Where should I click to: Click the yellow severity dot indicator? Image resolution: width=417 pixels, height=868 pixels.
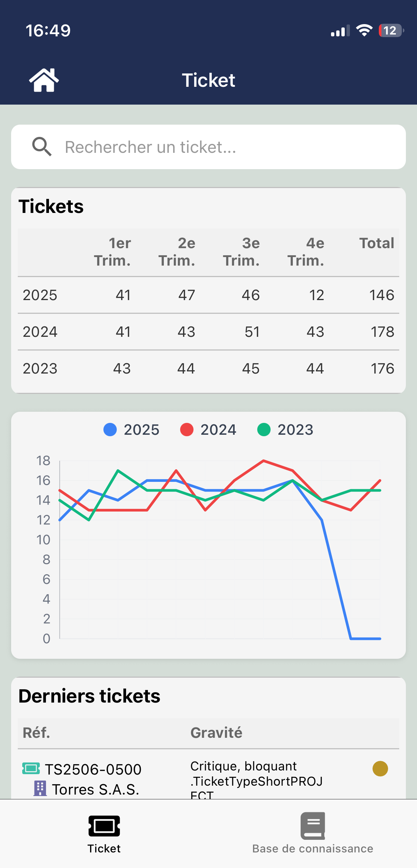(380, 769)
